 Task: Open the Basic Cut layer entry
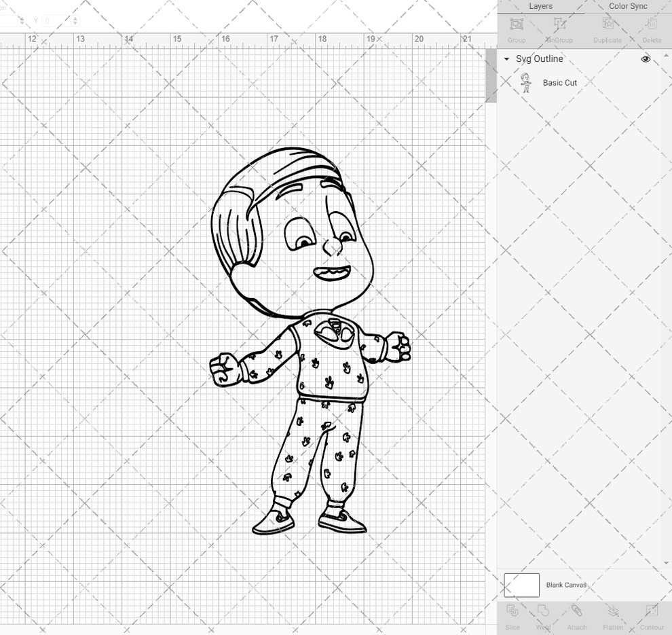560,82
